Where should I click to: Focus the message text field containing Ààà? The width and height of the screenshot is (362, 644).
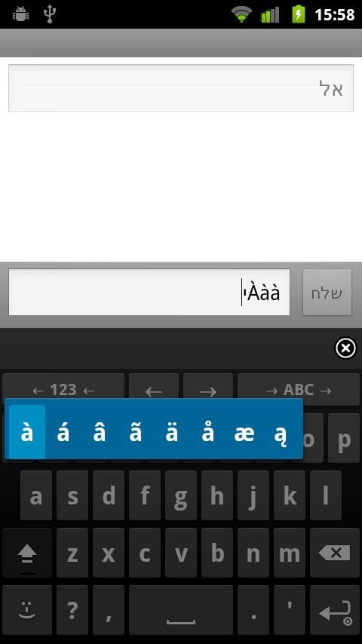tap(149, 293)
